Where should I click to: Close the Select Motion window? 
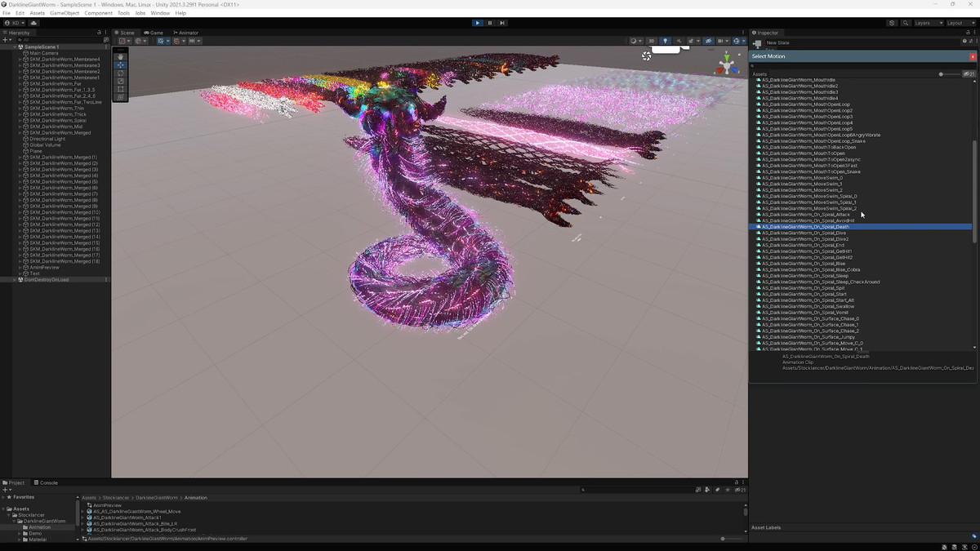coord(973,56)
